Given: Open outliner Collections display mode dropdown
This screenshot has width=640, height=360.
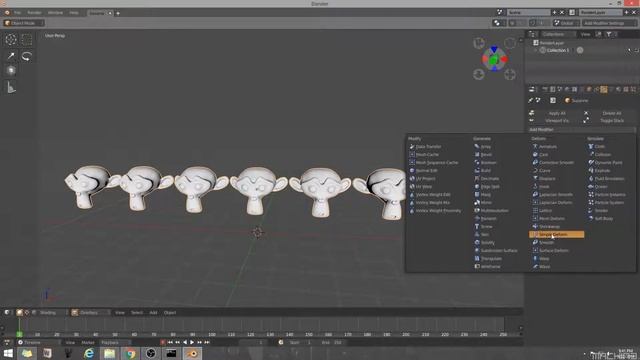Looking at the screenshot, I should coord(557,34).
